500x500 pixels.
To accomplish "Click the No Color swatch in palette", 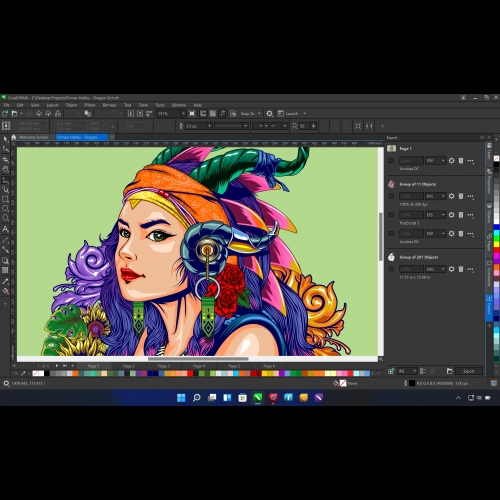I will tap(37, 374).
